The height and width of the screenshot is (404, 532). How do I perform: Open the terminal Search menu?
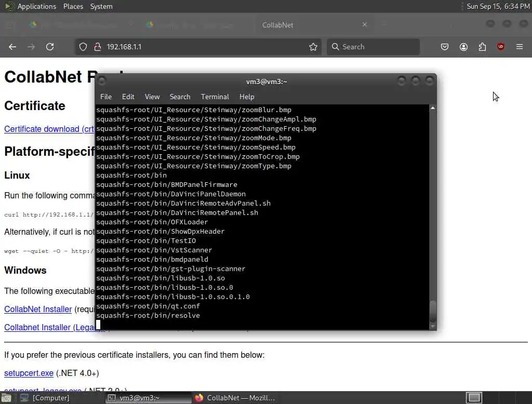(180, 97)
